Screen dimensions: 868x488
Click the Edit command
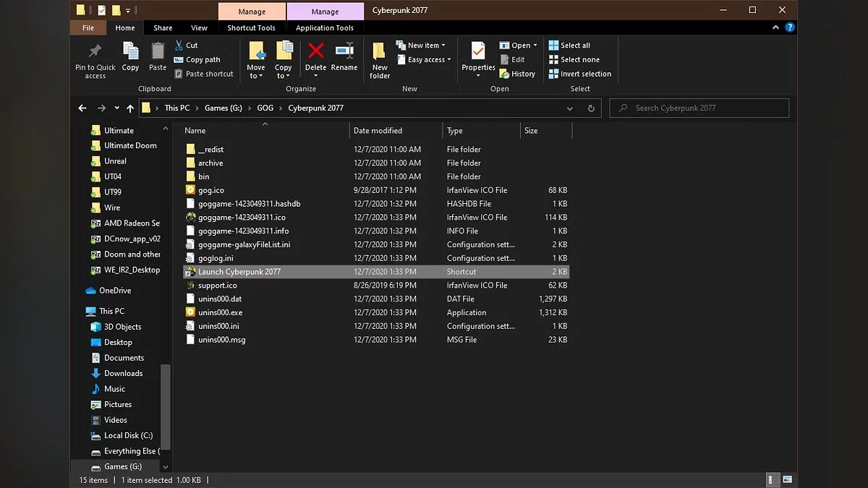pyautogui.click(x=512, y=59)
